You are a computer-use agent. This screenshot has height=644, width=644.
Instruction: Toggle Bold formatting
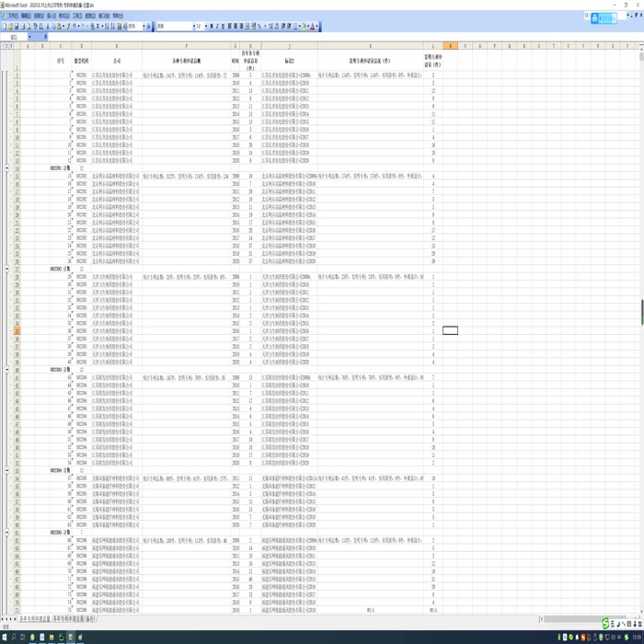click(212, 27)
